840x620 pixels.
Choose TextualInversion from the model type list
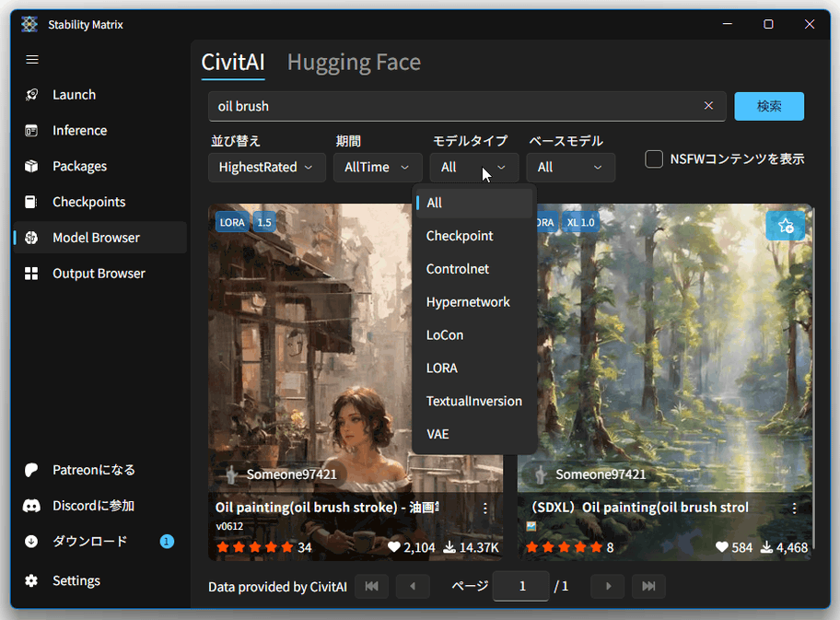tap(474, 402)
